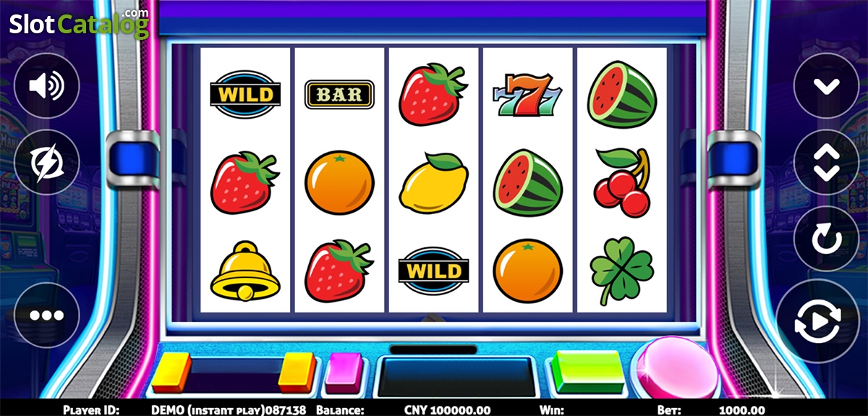Click the cherries symbol on fifth reel
Screen dimensions: 868x416
tap(622, 182)
